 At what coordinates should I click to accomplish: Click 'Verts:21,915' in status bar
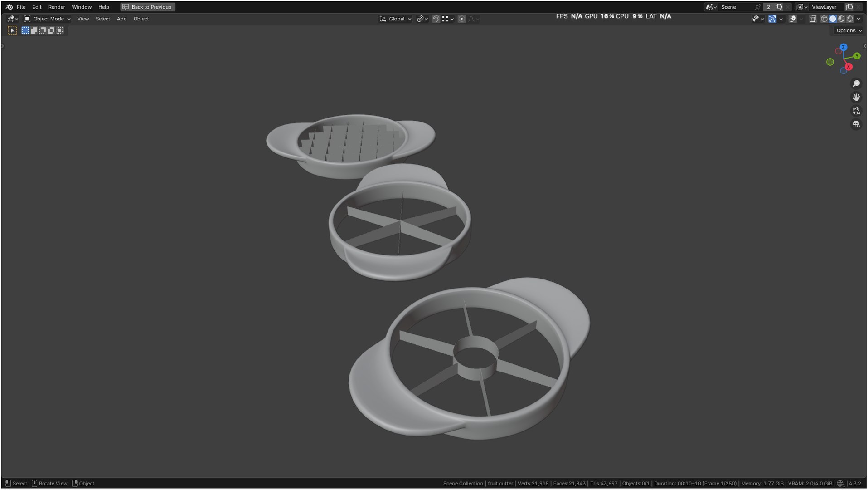tap(533, 484)
